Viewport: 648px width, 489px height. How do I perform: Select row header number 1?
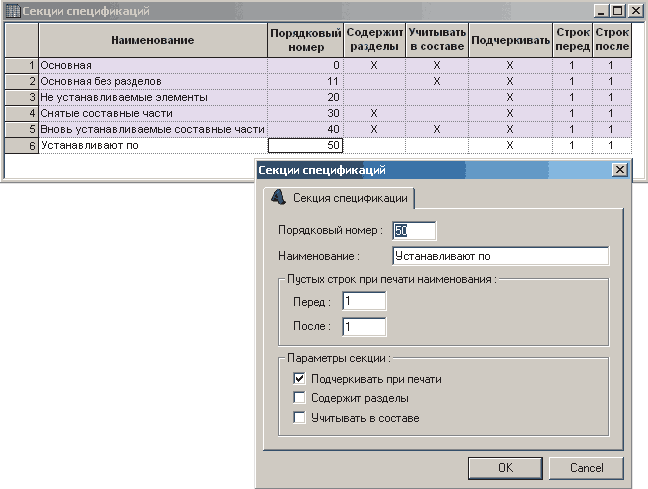tap(21, 65)
